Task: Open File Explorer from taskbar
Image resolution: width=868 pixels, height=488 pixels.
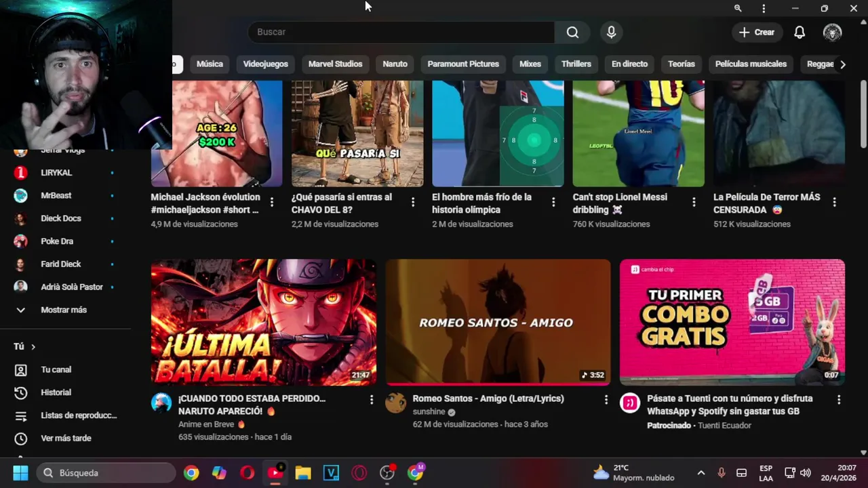Action: (303, 472)
